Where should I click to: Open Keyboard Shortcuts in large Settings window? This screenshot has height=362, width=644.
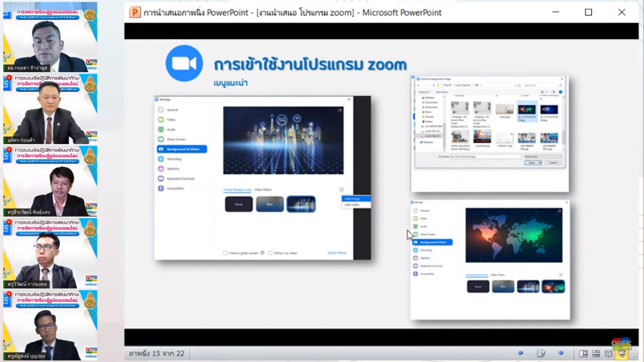click(181, 179)
